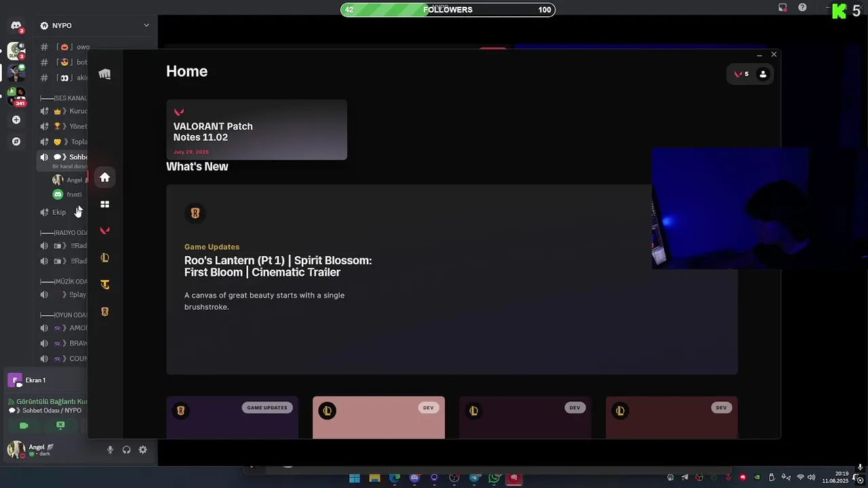868x488 pixels.
Task: Open File Explorer from taskbar
Action: click(x=374, y=479)
